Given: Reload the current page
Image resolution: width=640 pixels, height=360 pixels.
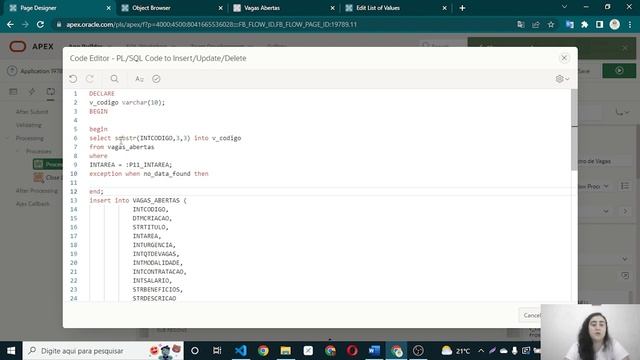Looking at the screenshot, I should tap(40, 24).
